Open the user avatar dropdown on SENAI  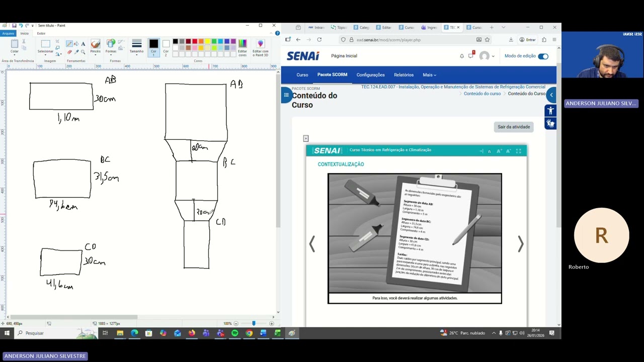click(x=487, y=56)
